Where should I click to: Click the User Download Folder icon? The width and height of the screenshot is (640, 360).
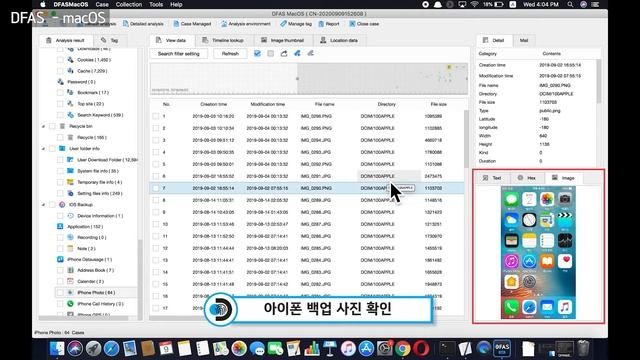click(71, 160)
